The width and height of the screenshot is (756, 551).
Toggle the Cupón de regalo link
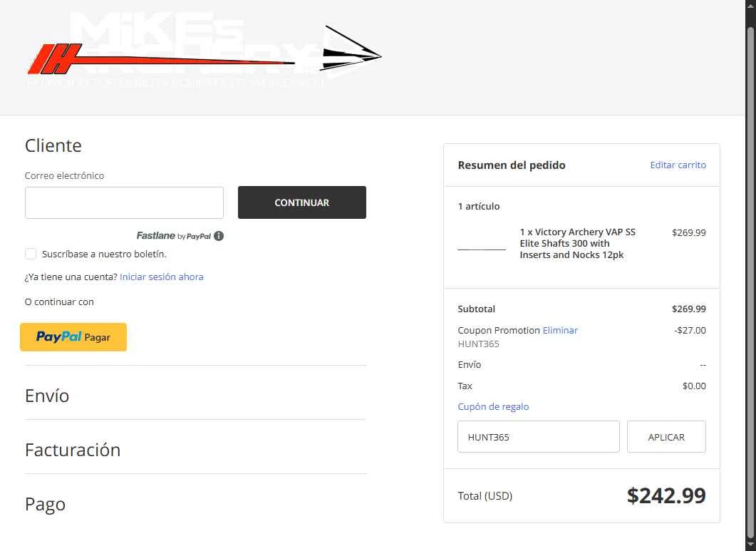(x=493, y=407)
